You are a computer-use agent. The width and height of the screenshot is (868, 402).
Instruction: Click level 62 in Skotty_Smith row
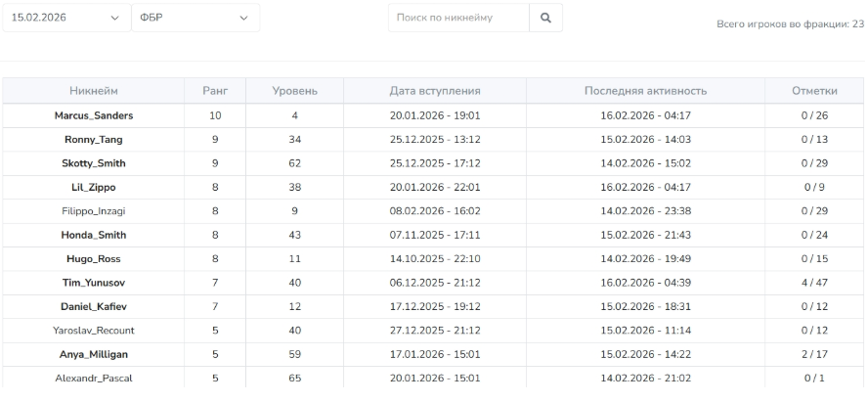tap(294, 163)
